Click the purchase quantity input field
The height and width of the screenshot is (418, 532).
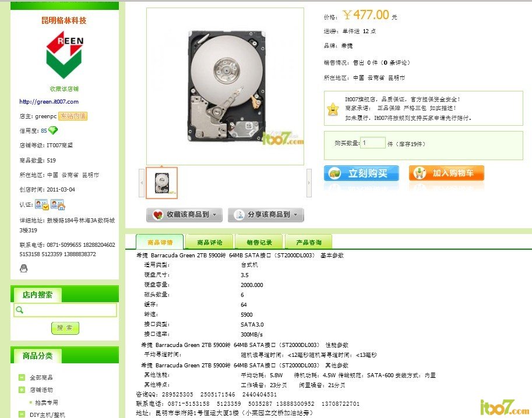point(373,143)
